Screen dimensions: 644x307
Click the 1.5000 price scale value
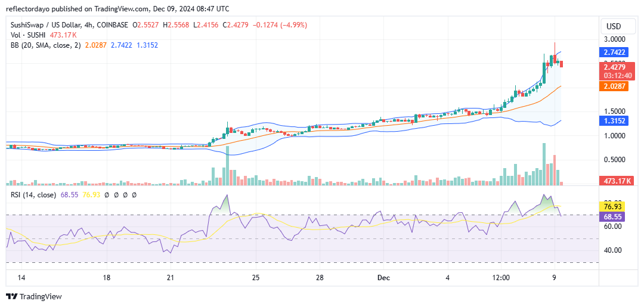click(614, 111)
